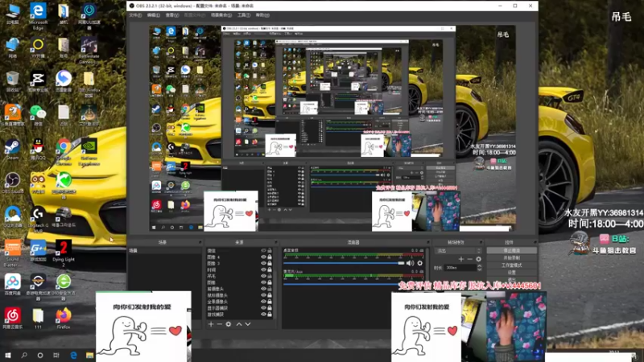Open File Explorer from the taskbar
The image size is (644, 362).
click(89, 355)
